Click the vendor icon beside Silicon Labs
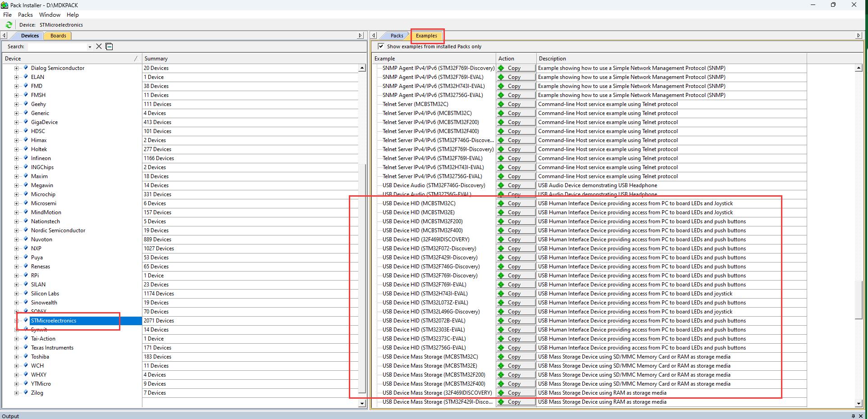 click(x=26, y=294)
